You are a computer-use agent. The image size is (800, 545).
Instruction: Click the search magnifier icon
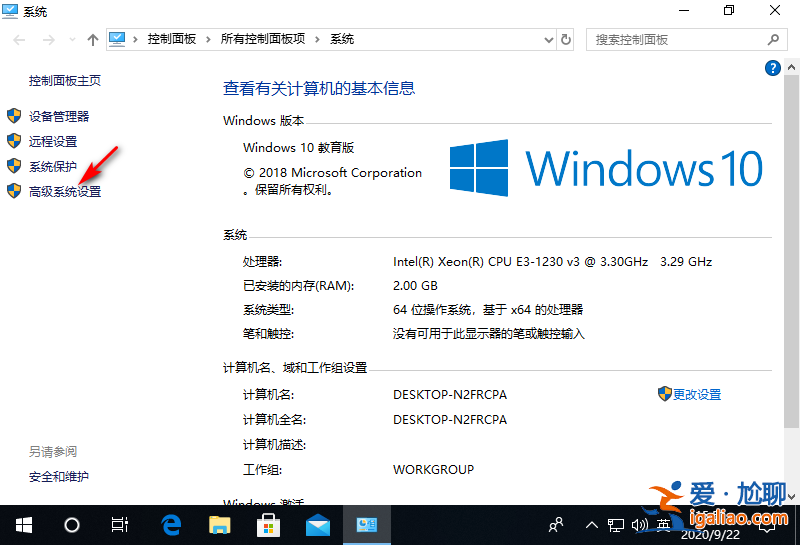(x=773, y=39)
